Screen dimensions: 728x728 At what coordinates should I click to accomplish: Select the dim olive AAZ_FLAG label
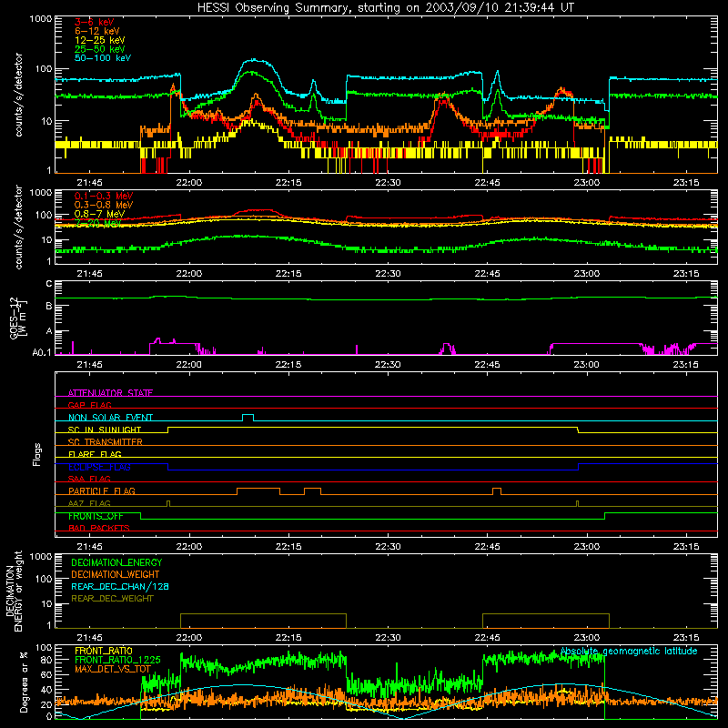[x=89, y=503]
